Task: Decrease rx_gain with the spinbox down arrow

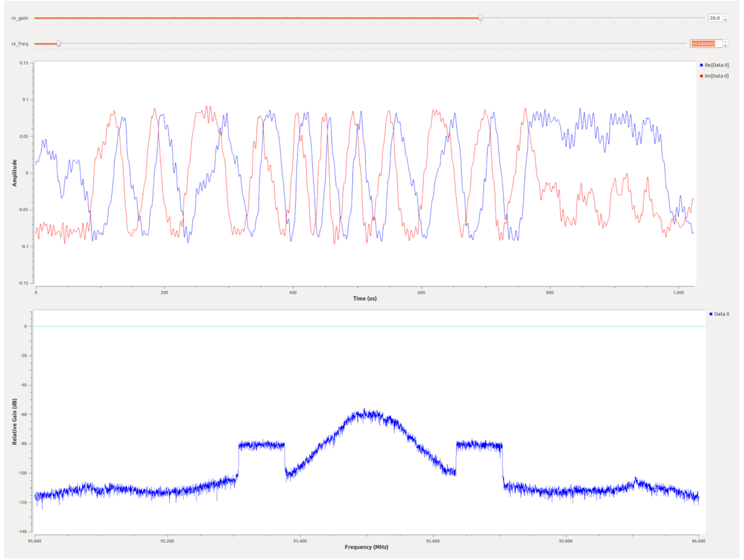Action: 725,20
